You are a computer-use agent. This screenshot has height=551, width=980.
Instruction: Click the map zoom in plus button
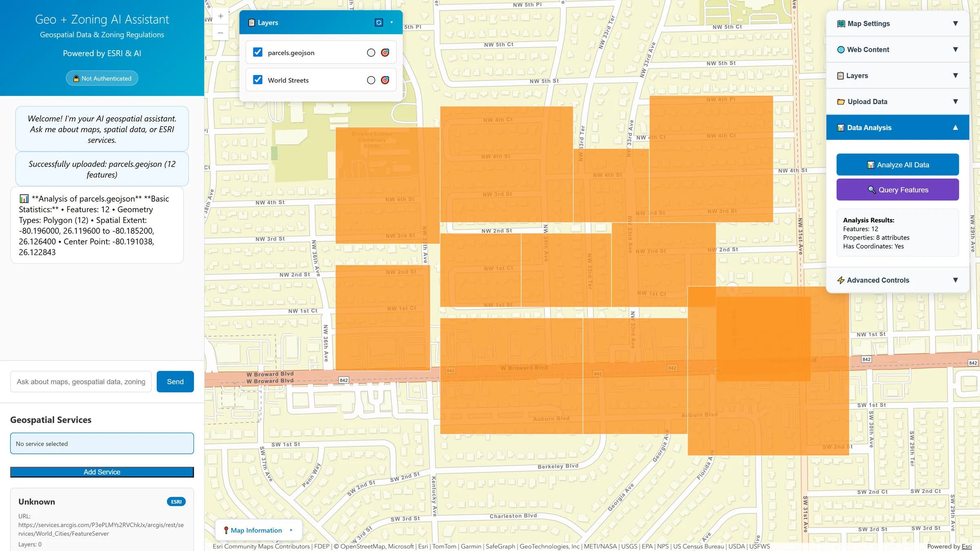[x=220, y=16]
